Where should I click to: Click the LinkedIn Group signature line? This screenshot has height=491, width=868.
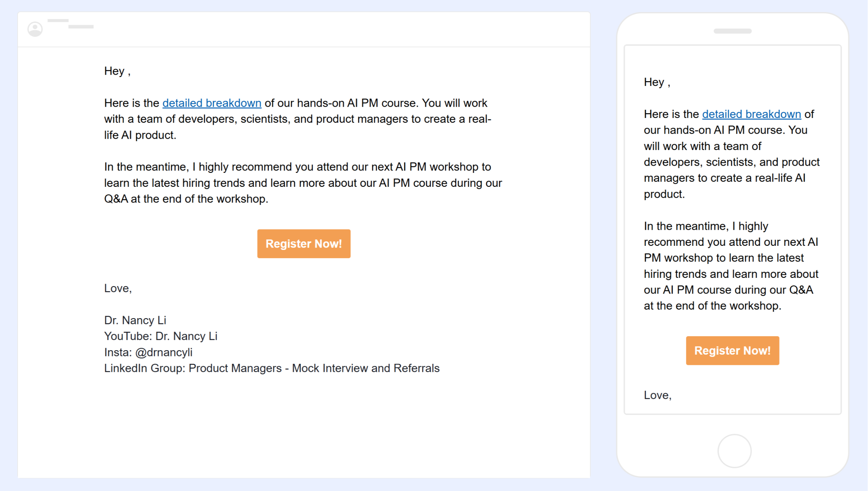pyautogui.click(x=272, y=368)
